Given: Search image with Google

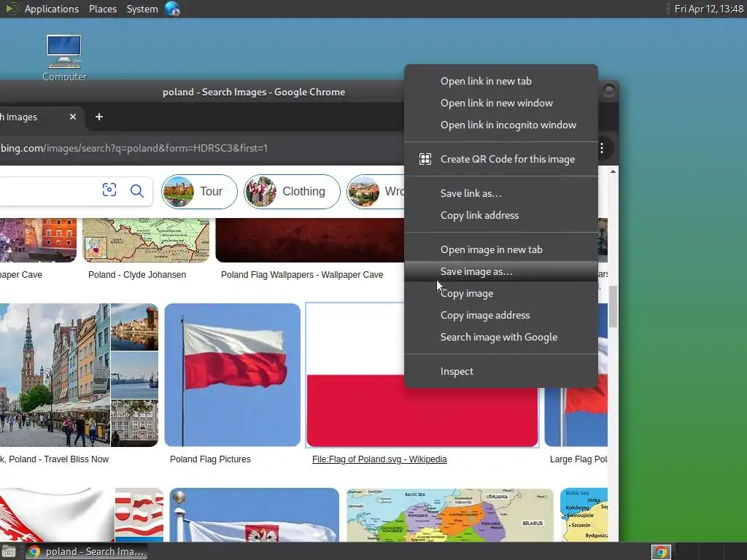Looking at the screenshot, I should click(500, 337).
